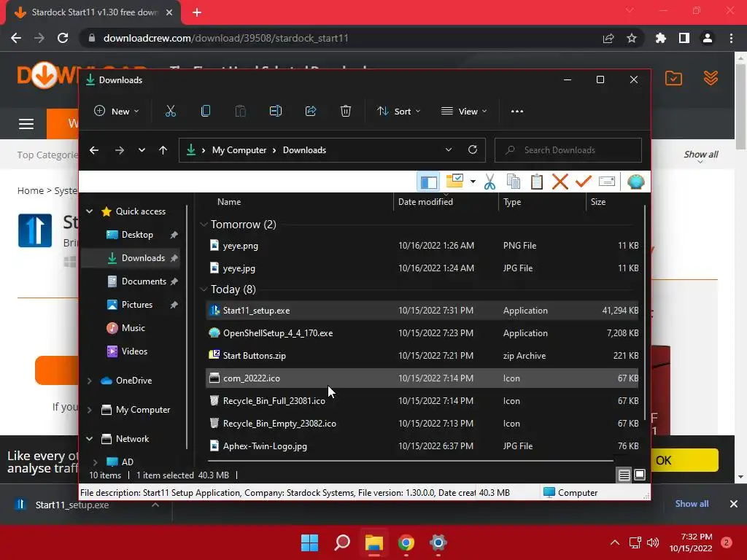Collapse Quick access tree node
Viewport: 747px width, 560px height.
pos(90,211)
